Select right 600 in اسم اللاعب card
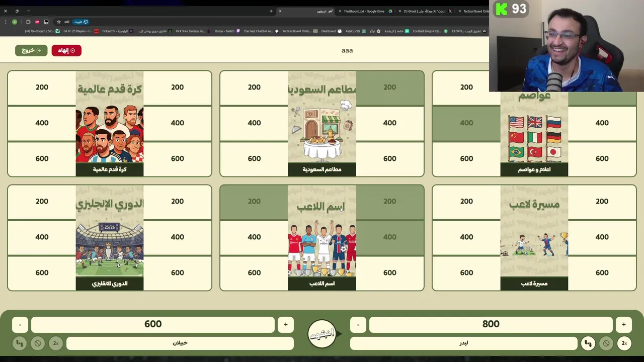The width and height of the screenshot is (644, 362). (x=389, y=273)
